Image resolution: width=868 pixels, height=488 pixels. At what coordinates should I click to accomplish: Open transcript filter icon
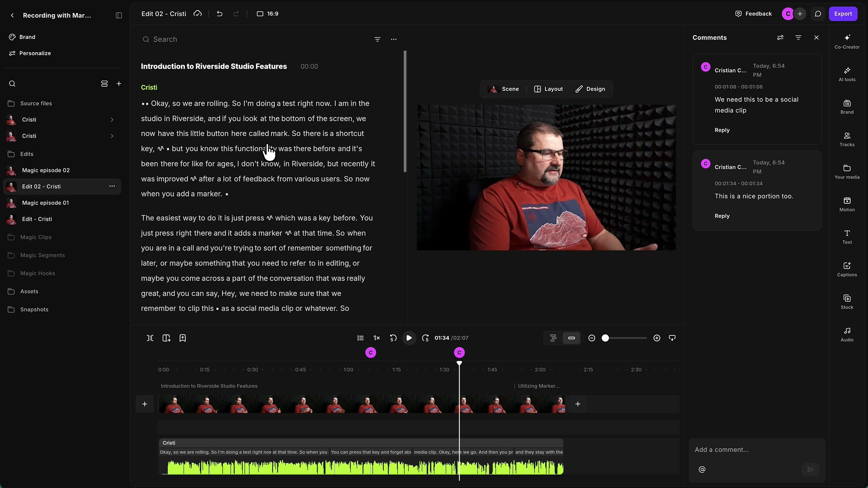tap(377, 39)
